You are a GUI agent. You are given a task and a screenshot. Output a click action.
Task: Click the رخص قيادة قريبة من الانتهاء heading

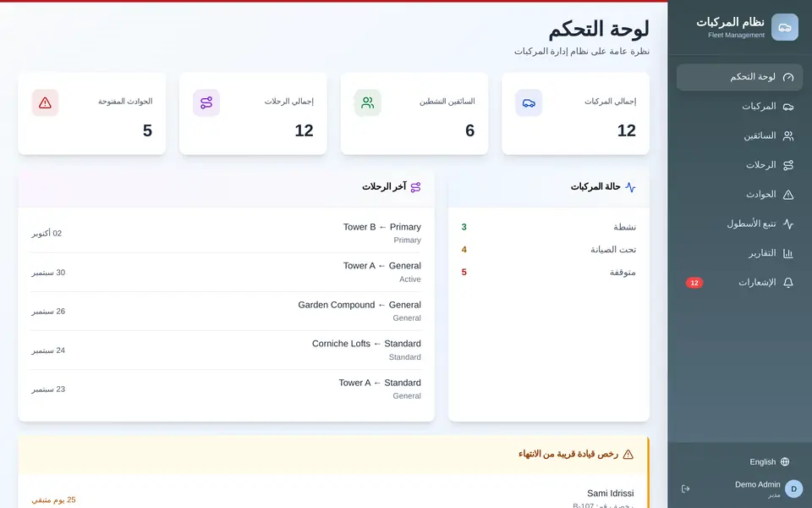[568, 455]
